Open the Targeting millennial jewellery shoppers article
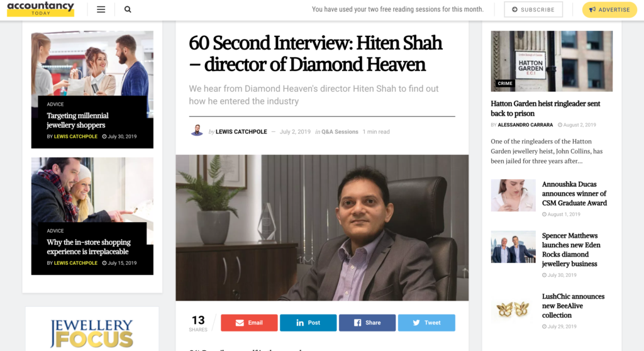 (77, 120)
